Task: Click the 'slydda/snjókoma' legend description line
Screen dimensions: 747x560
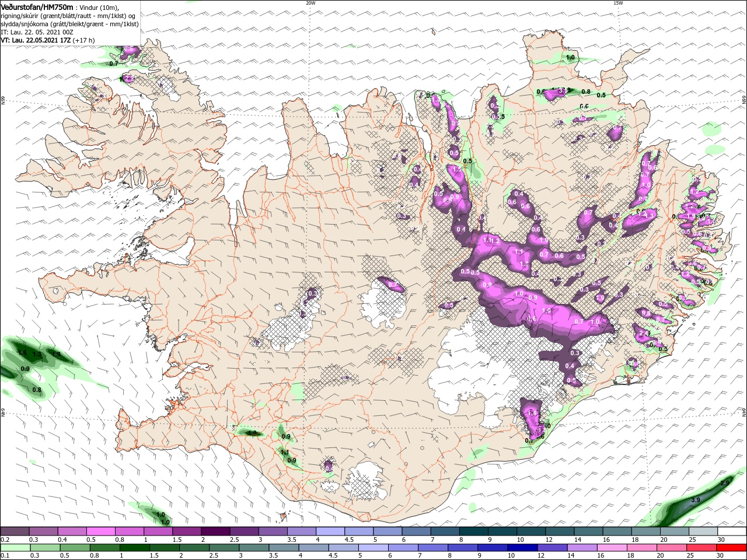Action: click(69, 24)
